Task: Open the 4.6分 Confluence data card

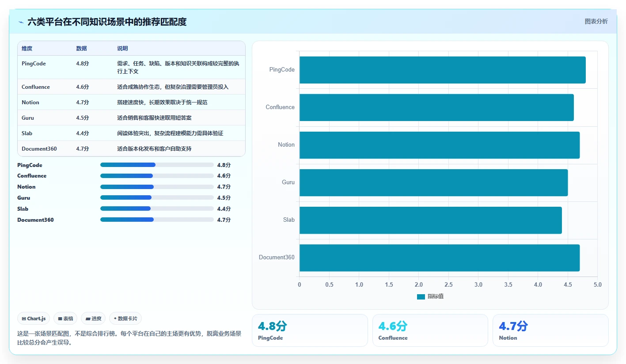Action: point(430,330)
